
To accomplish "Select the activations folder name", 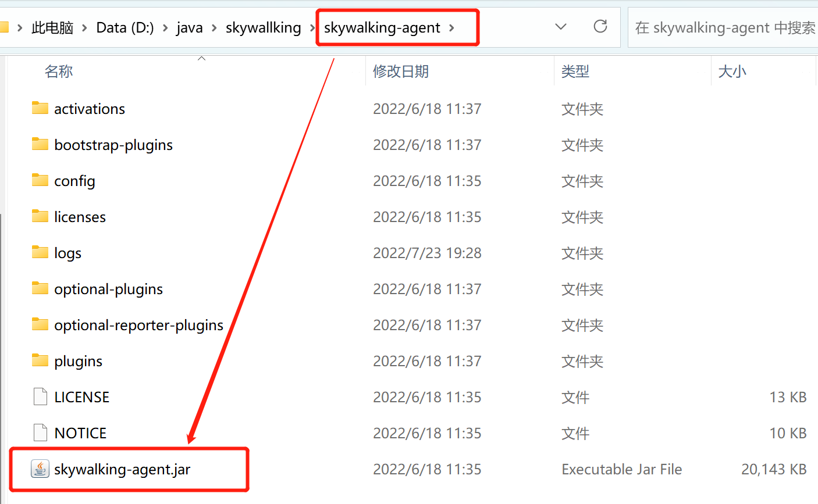I will pos(90,109).
